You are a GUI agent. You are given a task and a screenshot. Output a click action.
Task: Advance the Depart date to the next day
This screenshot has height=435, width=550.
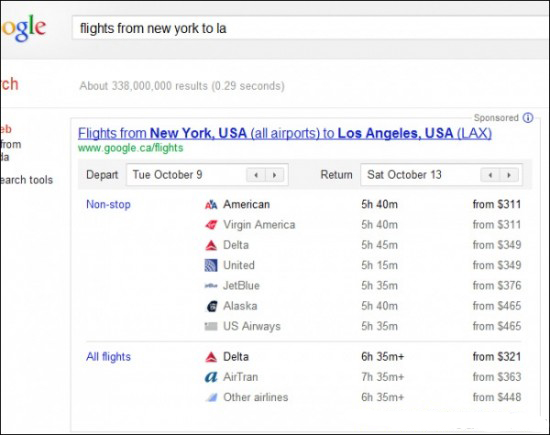[274, 175]
